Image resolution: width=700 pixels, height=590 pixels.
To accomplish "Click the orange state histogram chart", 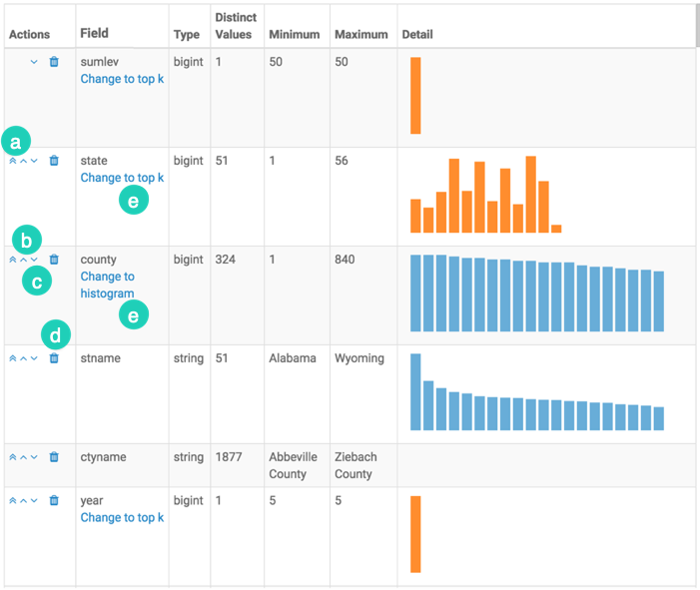I will click(x=485, y=195).
